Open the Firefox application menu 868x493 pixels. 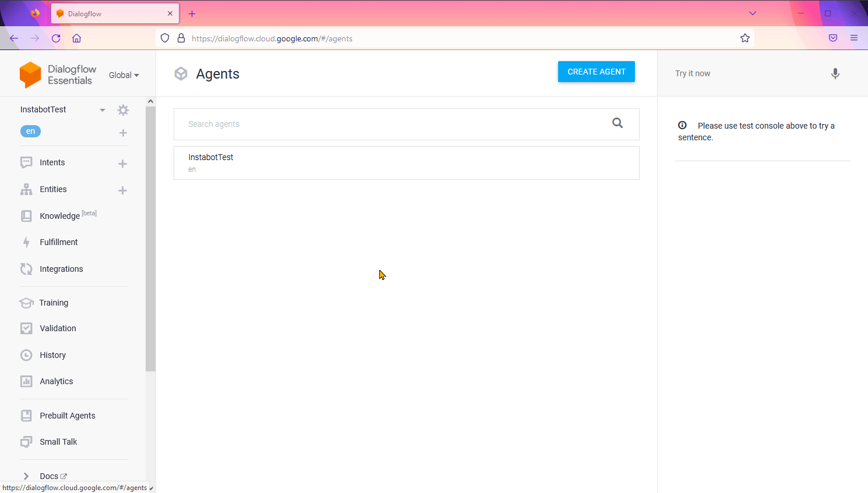coord(854,38)
